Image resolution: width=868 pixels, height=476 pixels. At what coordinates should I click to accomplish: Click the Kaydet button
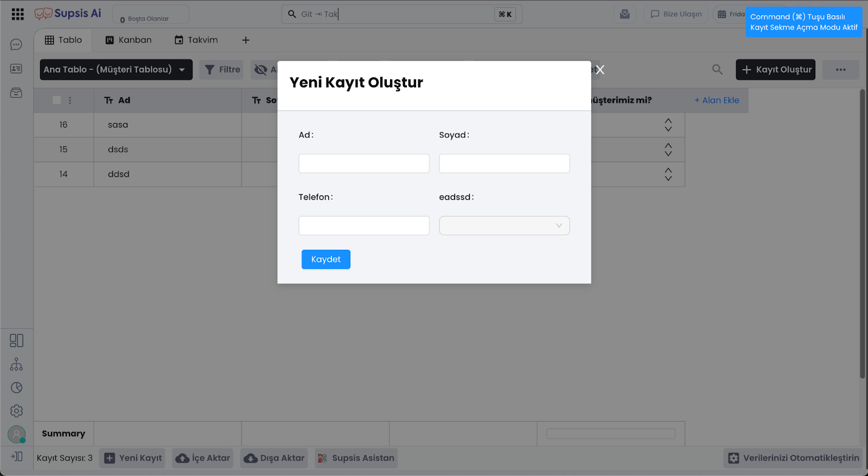(x=325, y=259)
